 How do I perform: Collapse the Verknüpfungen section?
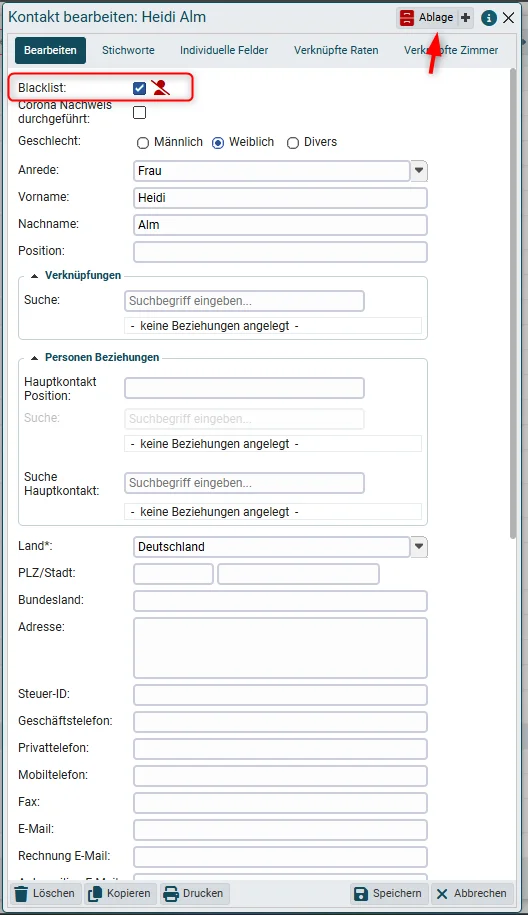point(34,275)
